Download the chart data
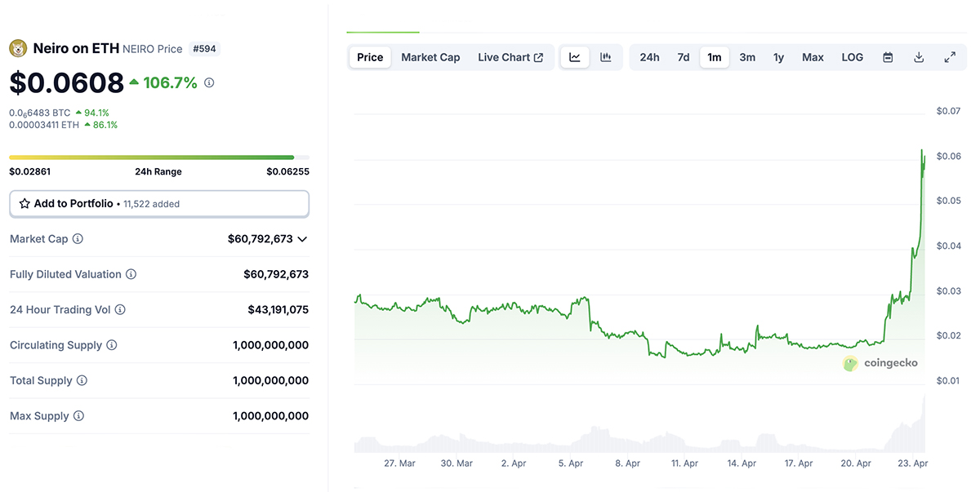The width and height of the screenshot is (980, 492). coord(919,57)
